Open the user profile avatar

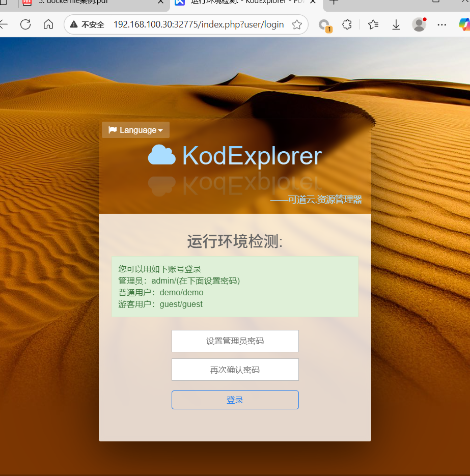(419, 24)
